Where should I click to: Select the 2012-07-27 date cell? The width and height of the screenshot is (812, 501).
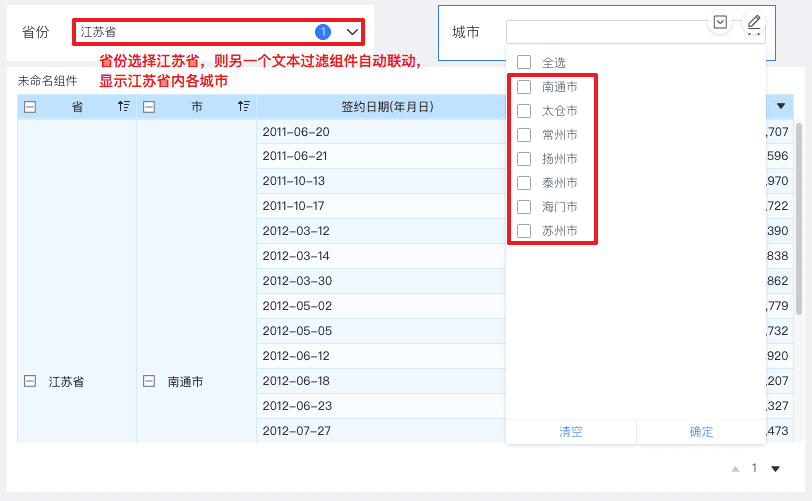tap(381, 431)
